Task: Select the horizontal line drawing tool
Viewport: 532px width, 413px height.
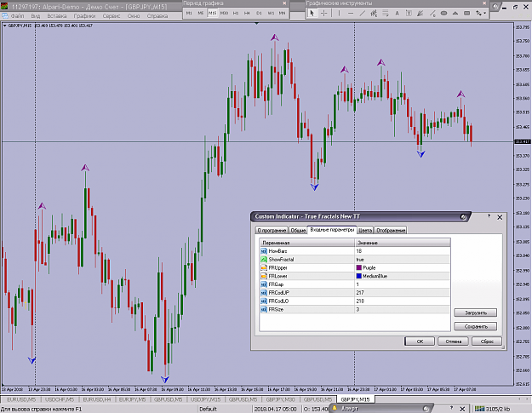Action: click(x=351, y=14)
